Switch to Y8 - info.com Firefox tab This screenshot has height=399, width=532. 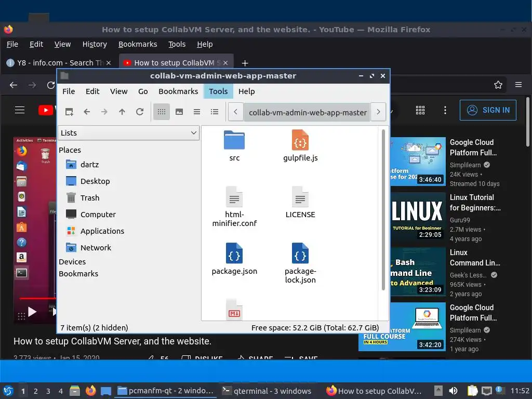point(58,63)
